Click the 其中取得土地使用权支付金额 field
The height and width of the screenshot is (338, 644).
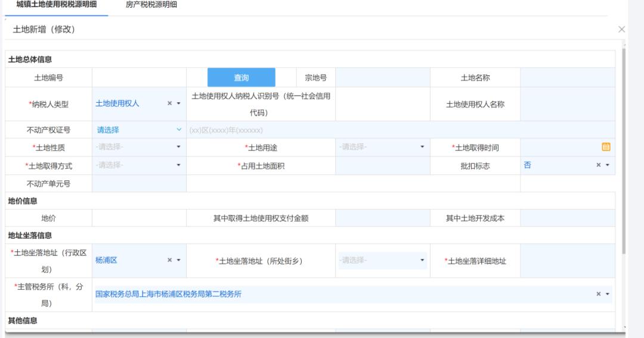pos(382,219)
